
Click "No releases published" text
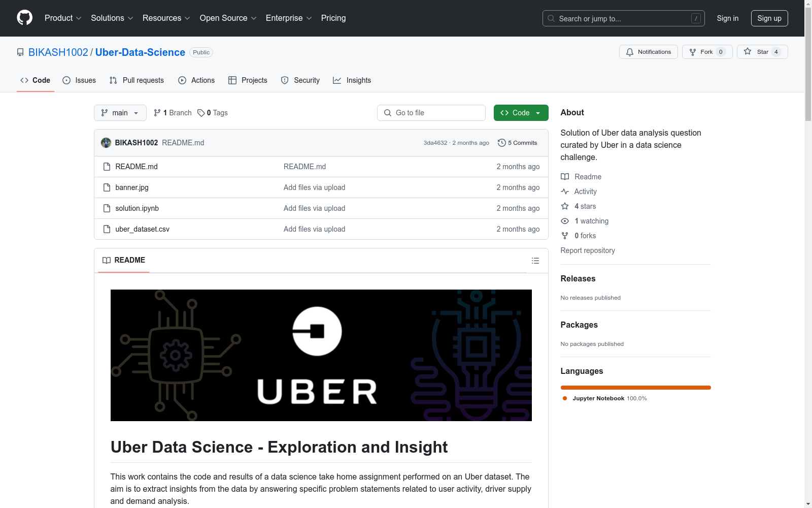click(591, 298)
